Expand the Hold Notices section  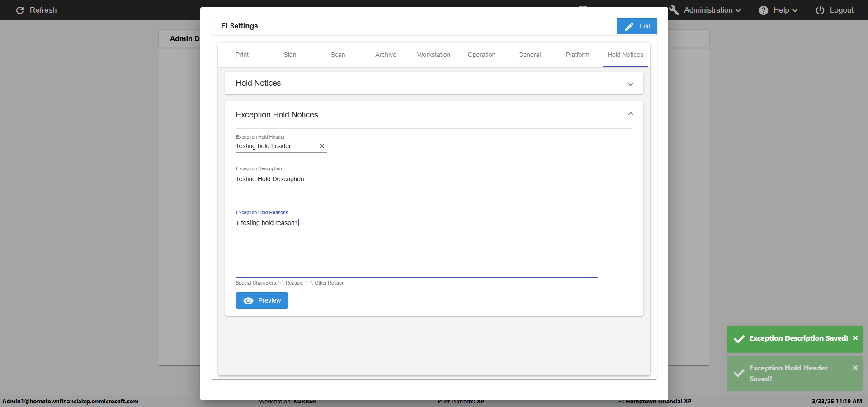(631, 84)
